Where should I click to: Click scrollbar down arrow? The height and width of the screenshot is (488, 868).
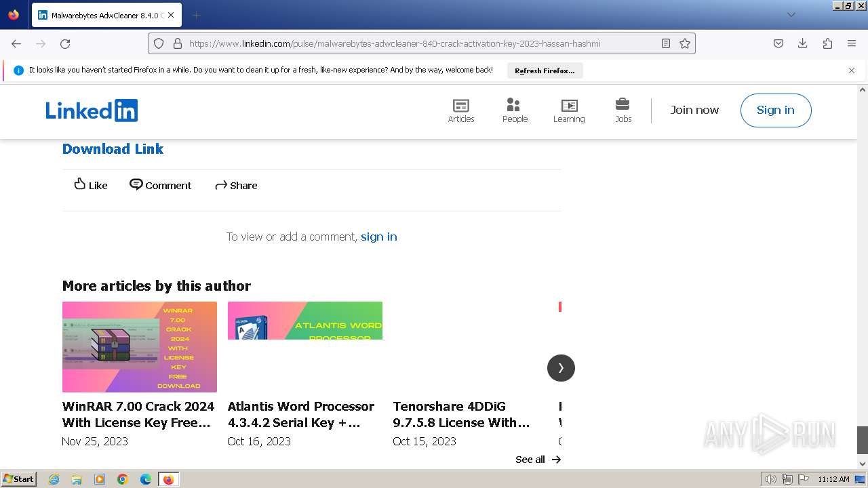pyautogui.click(x=863, y=464)
